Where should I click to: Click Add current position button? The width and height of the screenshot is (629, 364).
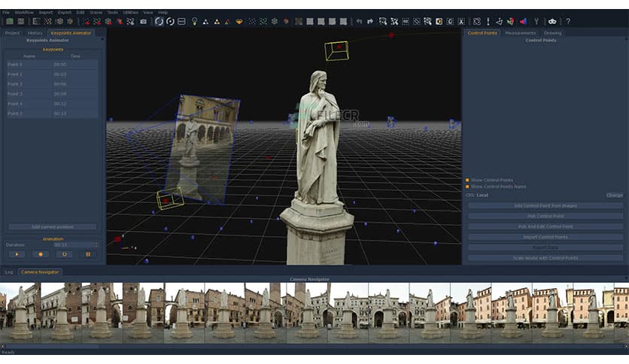click(53, 226)
